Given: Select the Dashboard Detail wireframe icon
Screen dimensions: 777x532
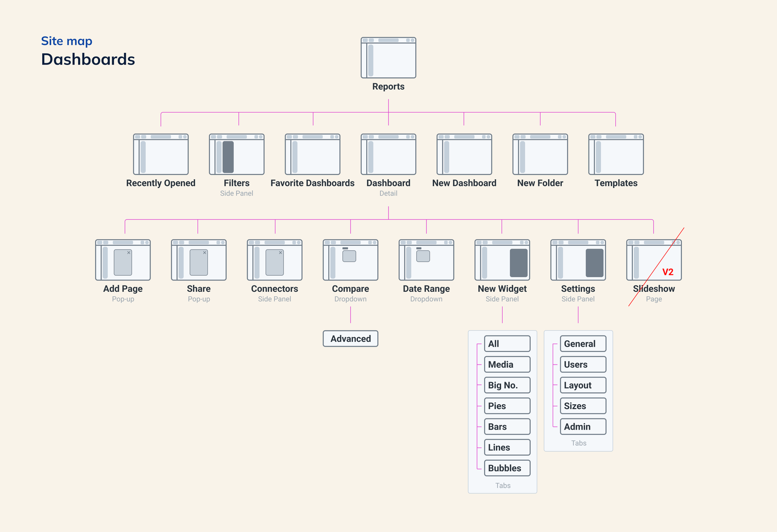Looking at the screenshot, I should click(388, 154).
